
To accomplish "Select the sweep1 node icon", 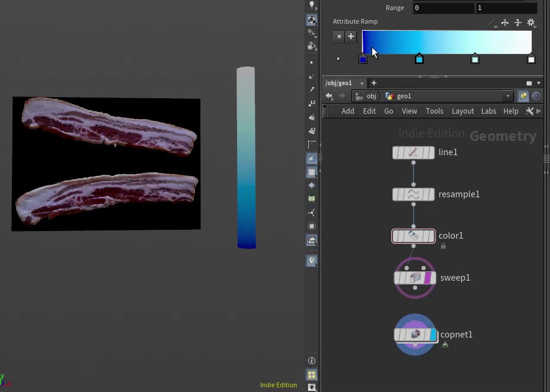I will point(415,278).
